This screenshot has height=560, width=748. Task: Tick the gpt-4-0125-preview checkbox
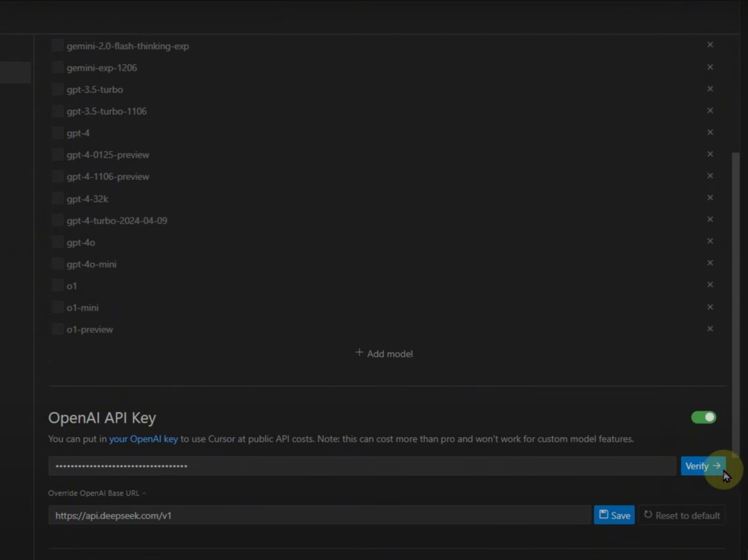click(x=57, y=155)
